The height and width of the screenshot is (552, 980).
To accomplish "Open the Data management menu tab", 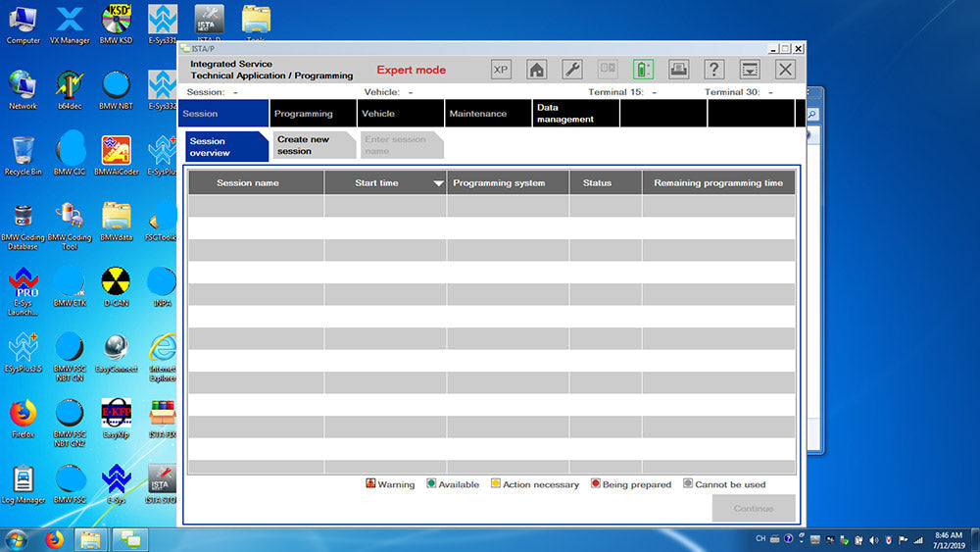I will [565, 114].
